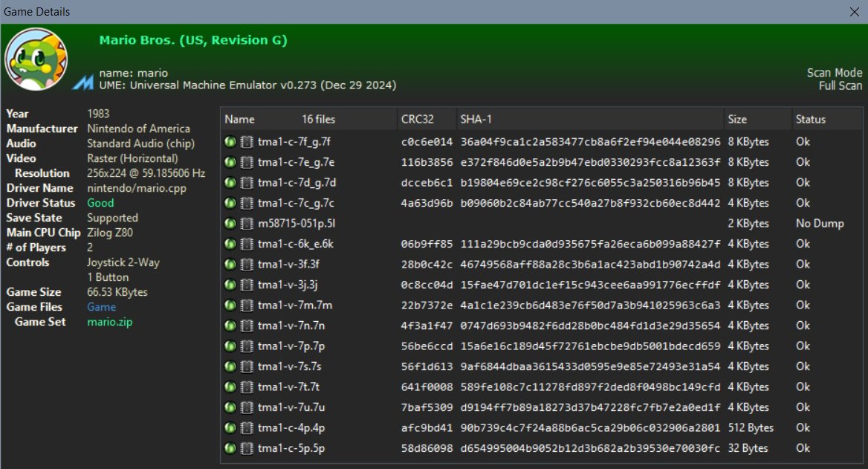Screen dimensions: 868x469
Task: Click green status icon for m58715-051p.5l
Action: [x=230, y=224]
